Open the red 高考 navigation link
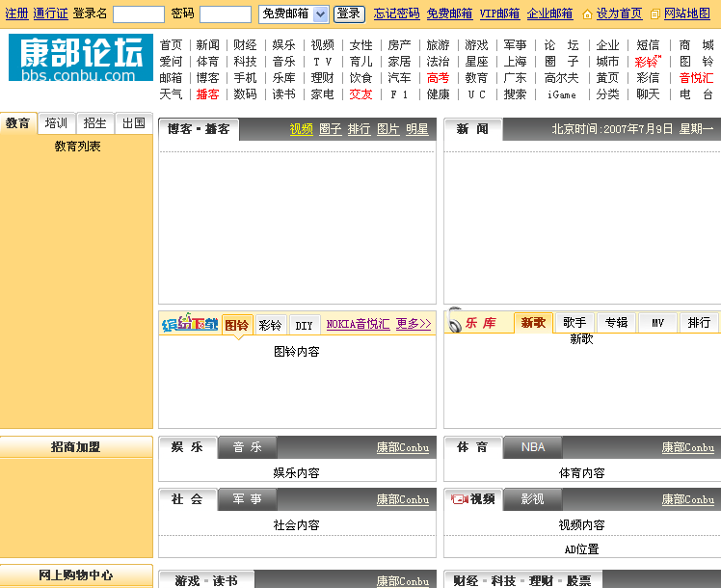The image size is (721, 588). 438,78
